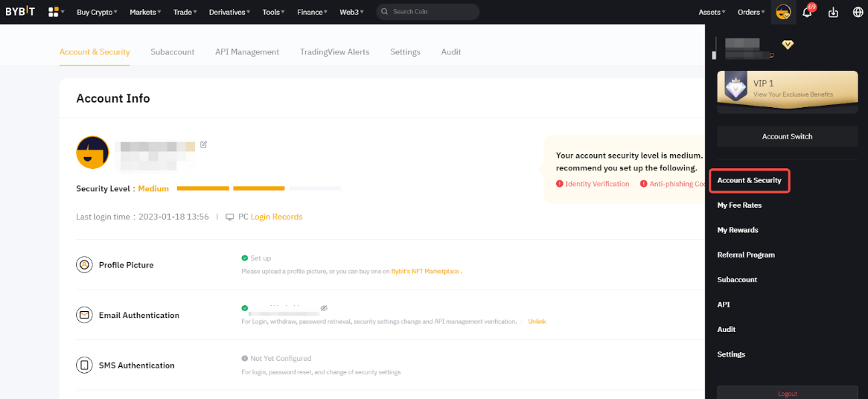
Task: Expand the Trade dropdown
Action: click(185, 12)
